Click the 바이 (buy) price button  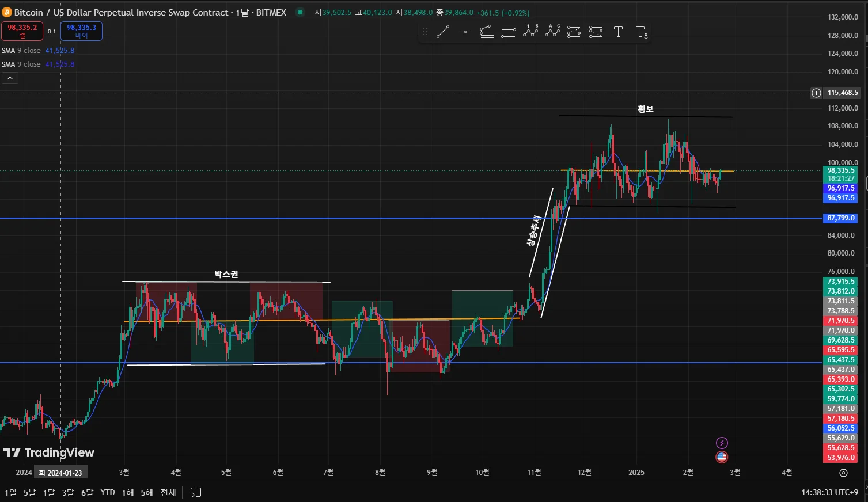pos(81,31)
